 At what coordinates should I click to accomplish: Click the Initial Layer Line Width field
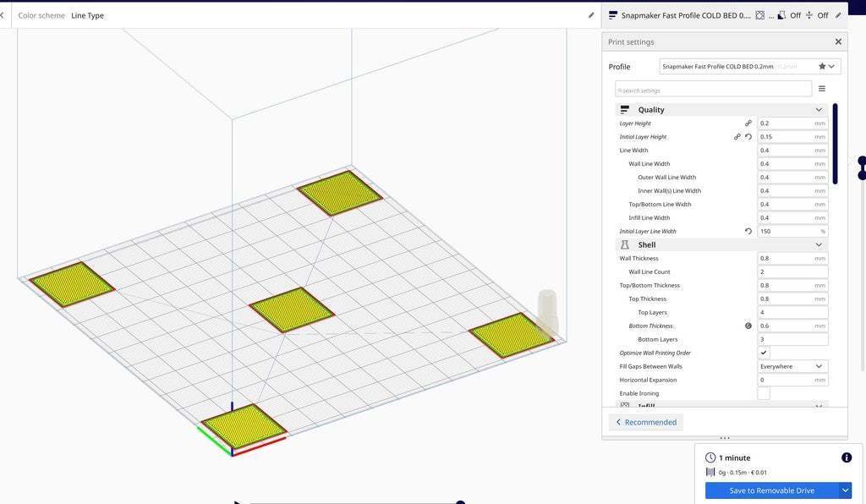pyautogui.click(x=792, y=232)
